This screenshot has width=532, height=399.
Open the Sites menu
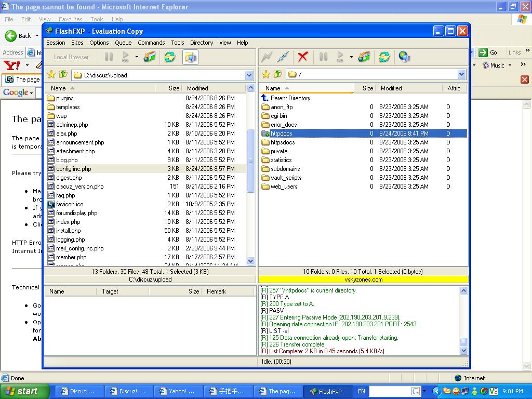[77, 43]
